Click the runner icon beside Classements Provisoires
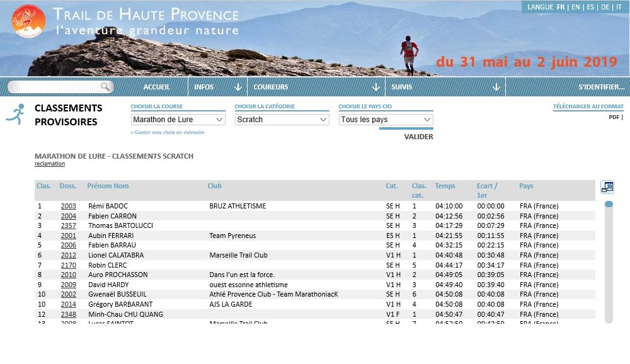 [16, 114]
